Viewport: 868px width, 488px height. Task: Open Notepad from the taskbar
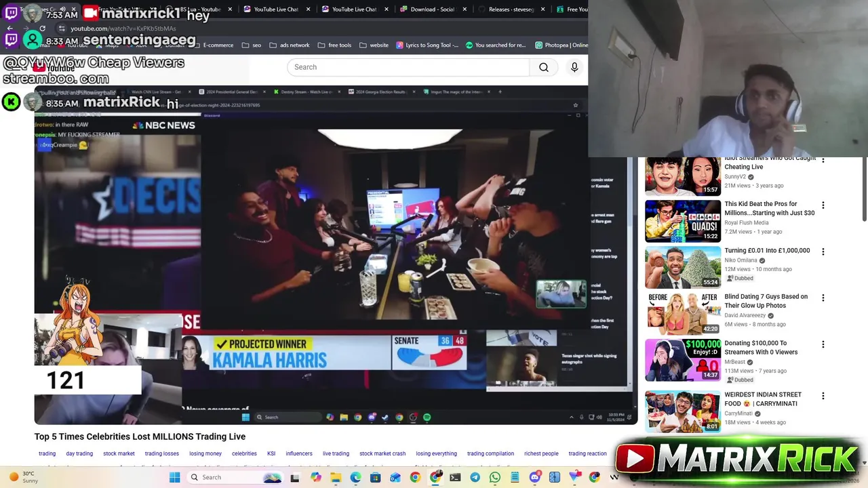click(515, 477)
